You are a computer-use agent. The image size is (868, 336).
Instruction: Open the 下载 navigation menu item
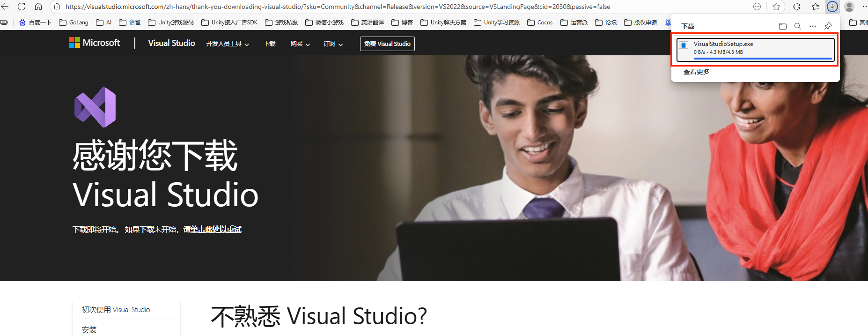pos(269,44)
